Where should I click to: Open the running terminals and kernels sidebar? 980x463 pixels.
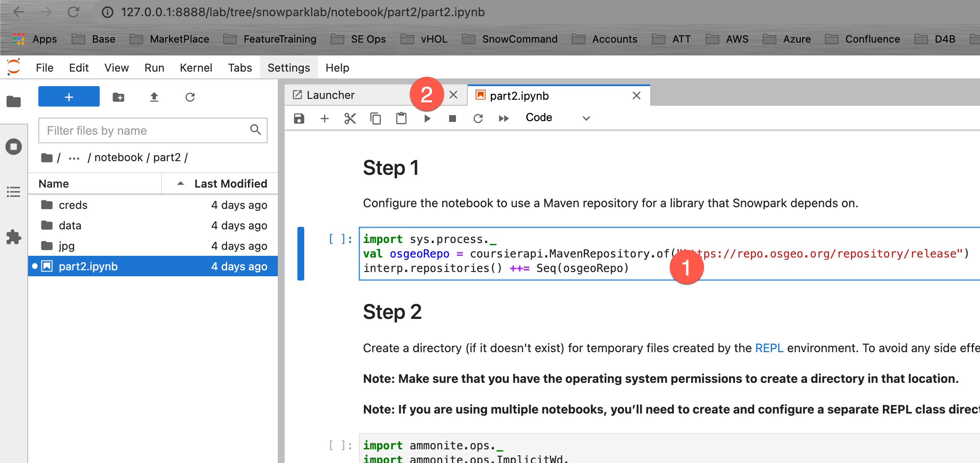[x=14, y=147]
